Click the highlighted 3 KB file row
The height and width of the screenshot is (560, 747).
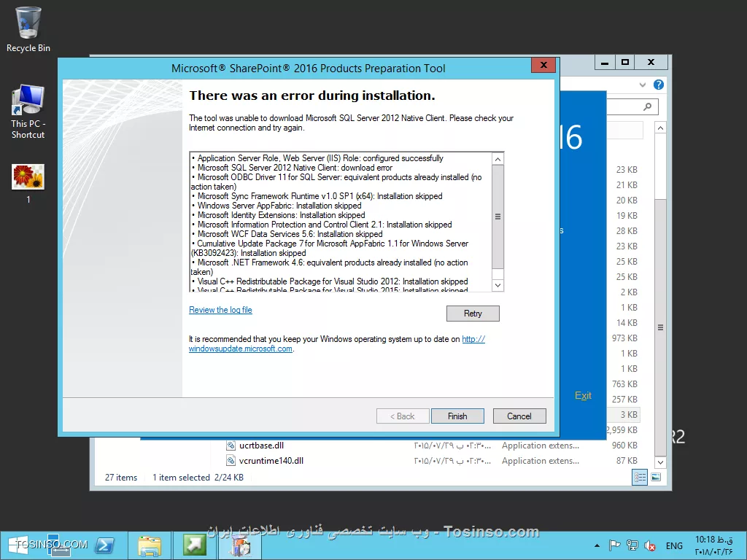point(624,415)
